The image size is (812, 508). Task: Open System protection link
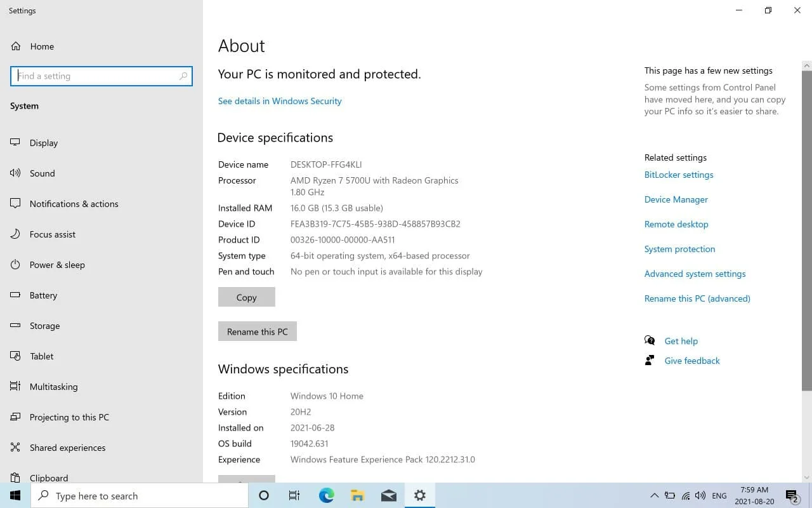[x=680, y=249]
